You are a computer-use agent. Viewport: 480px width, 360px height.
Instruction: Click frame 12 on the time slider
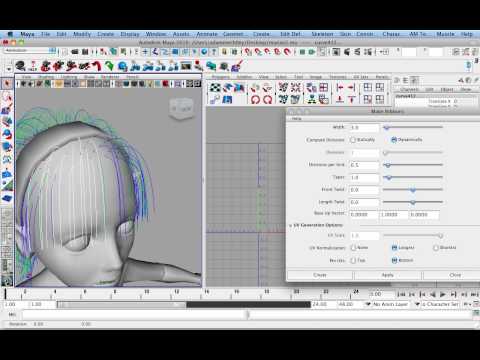click(x=177, y=294)
